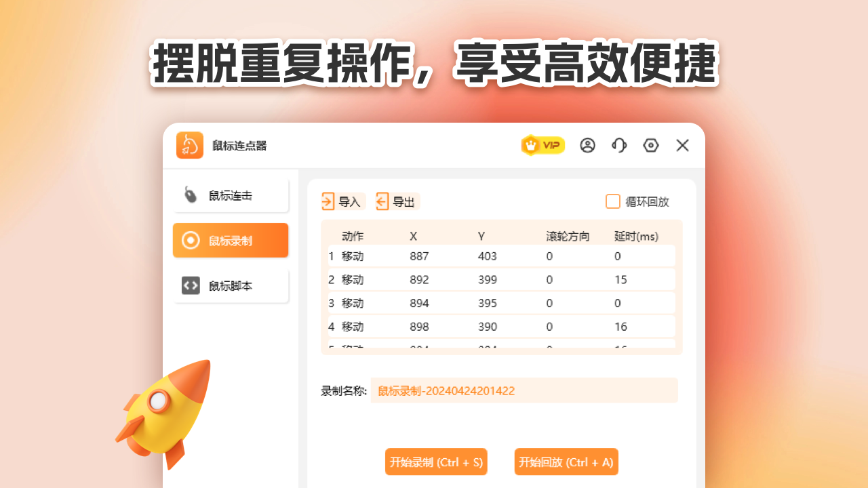Enable the 循环回放 checkbox
Viewport: 868px width, 488px height.
[x=613, y=201]
